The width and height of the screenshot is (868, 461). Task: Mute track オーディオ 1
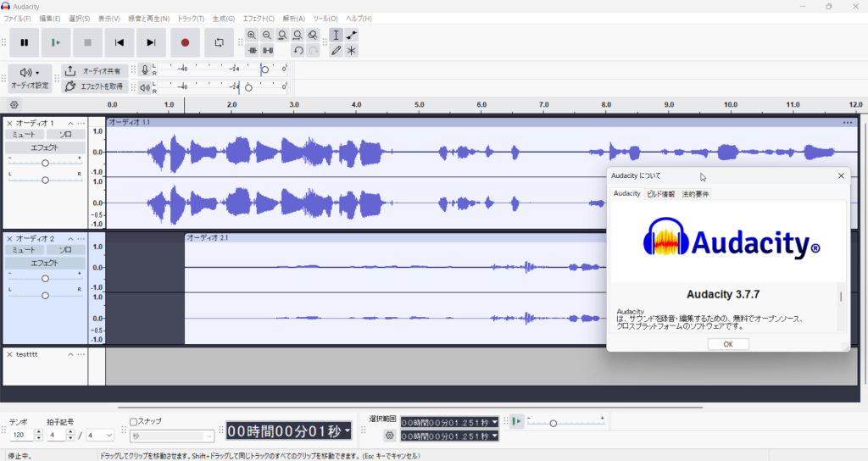24,135
